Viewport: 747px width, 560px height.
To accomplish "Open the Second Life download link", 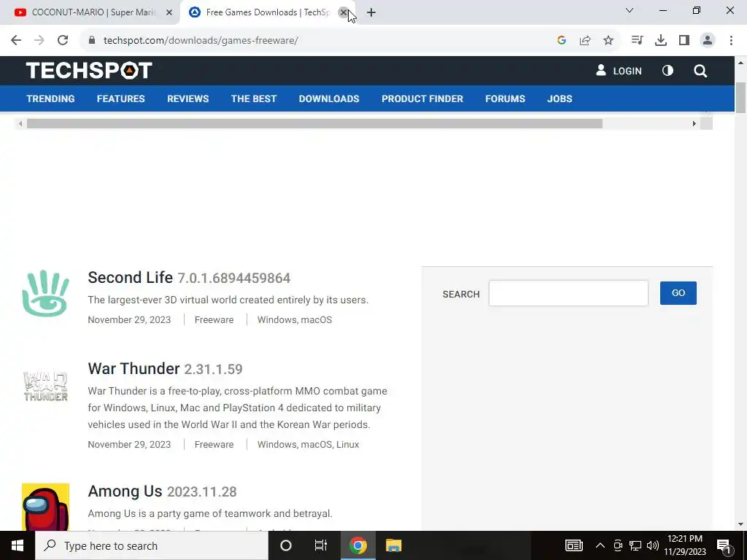I will (x=130, y=277).
